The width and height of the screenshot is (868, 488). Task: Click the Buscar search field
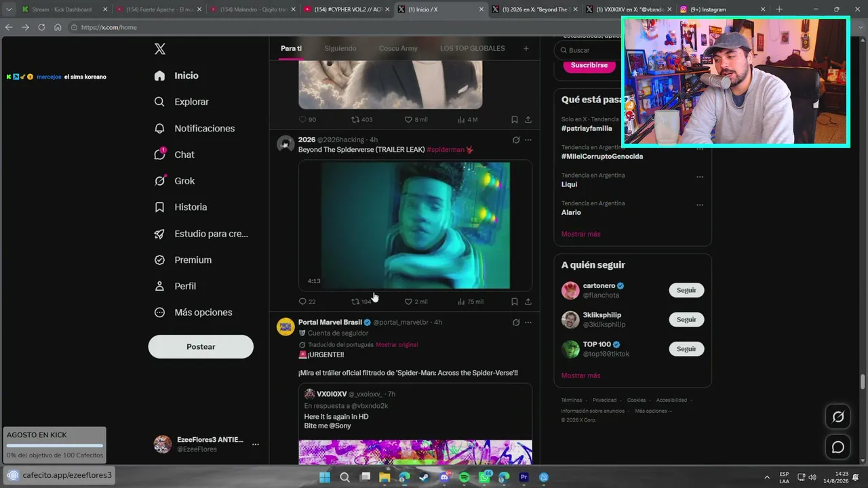point(587,50)
